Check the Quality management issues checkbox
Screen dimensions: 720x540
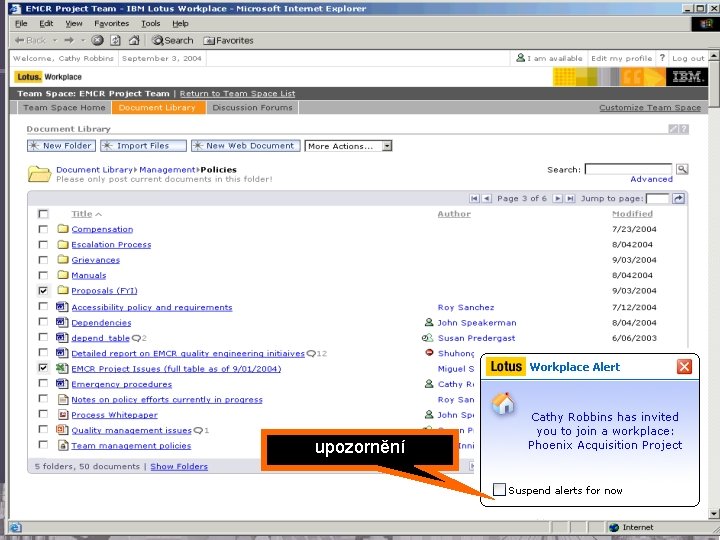[x=43, y=429]
